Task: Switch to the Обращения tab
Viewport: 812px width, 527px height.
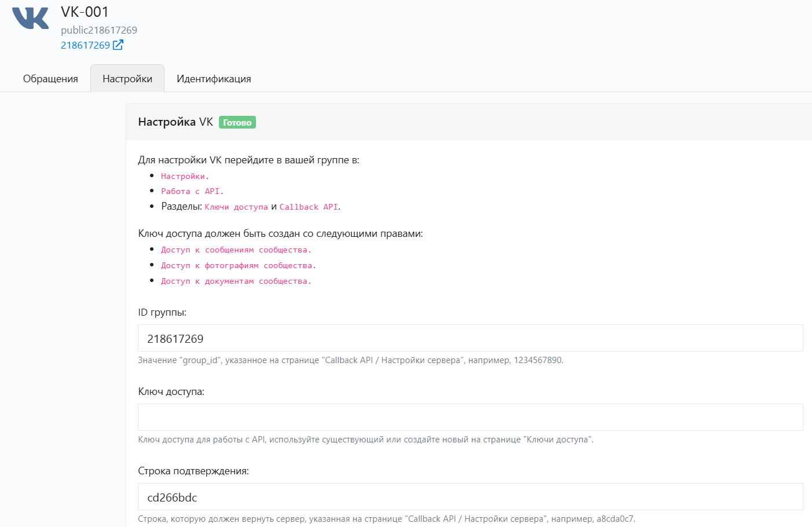Action: pyautogui.click(x=50, y=79)
